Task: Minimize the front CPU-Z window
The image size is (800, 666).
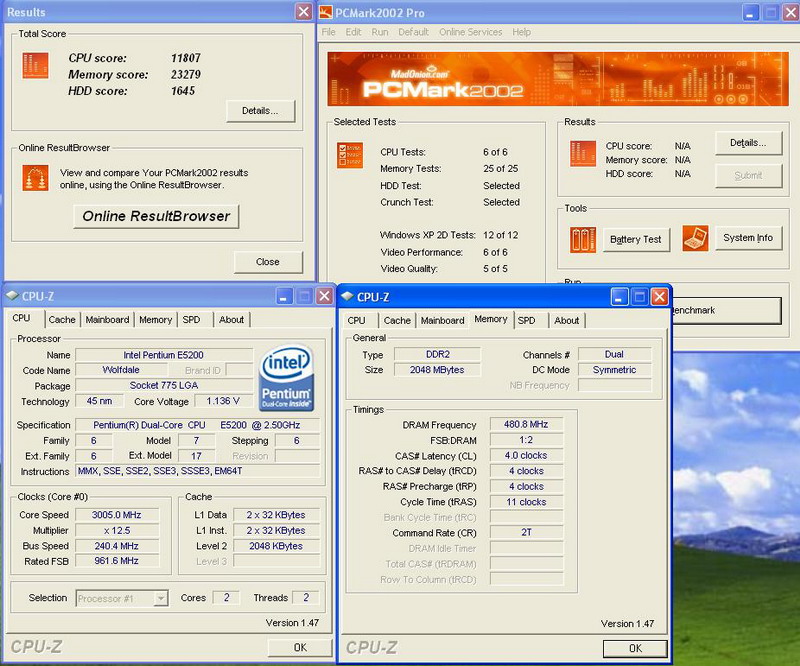Action: point(619,297)
